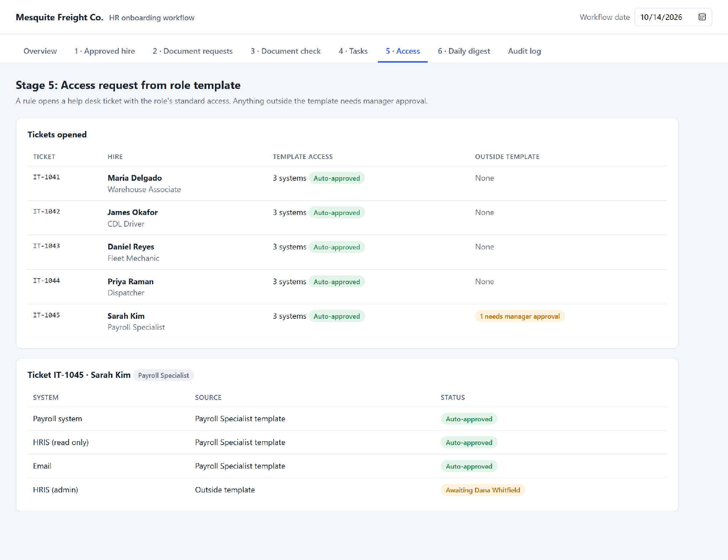Click hire name Daniel Reyes

pyautogui.click(x=131, y=247)
